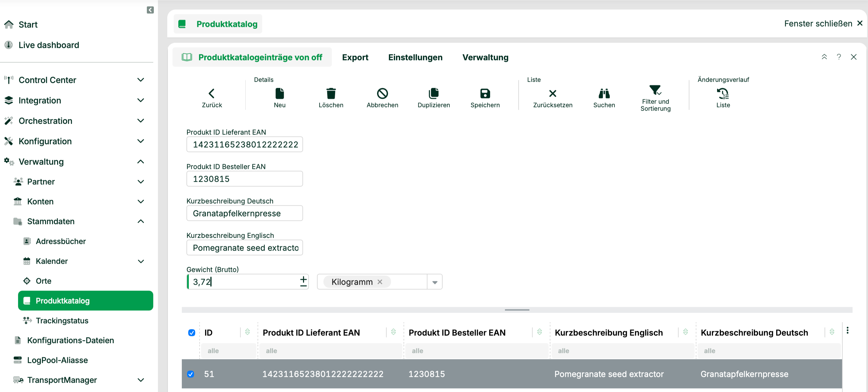Collapse Verwaltung sidebar section

point(140,162)
